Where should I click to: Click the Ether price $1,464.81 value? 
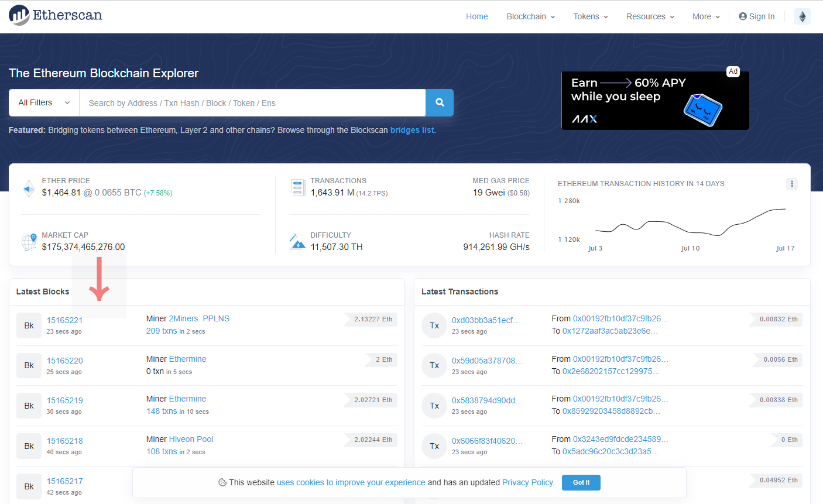point(61,193)
